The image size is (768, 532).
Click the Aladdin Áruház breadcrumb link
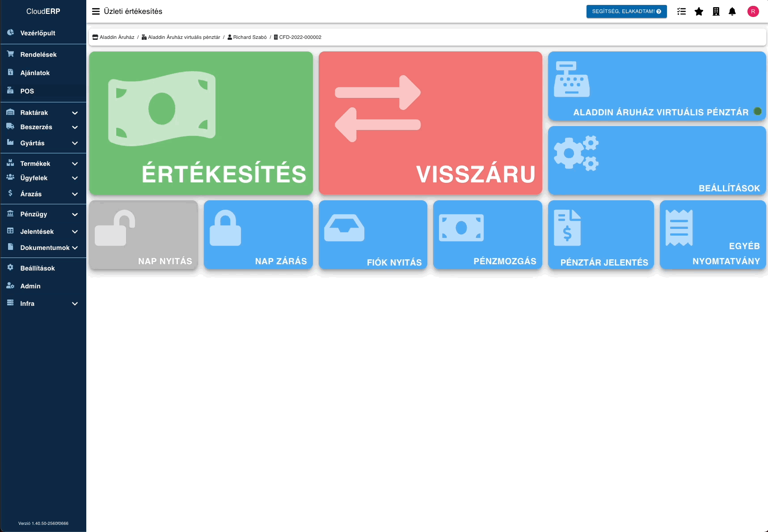pos(116,38)
